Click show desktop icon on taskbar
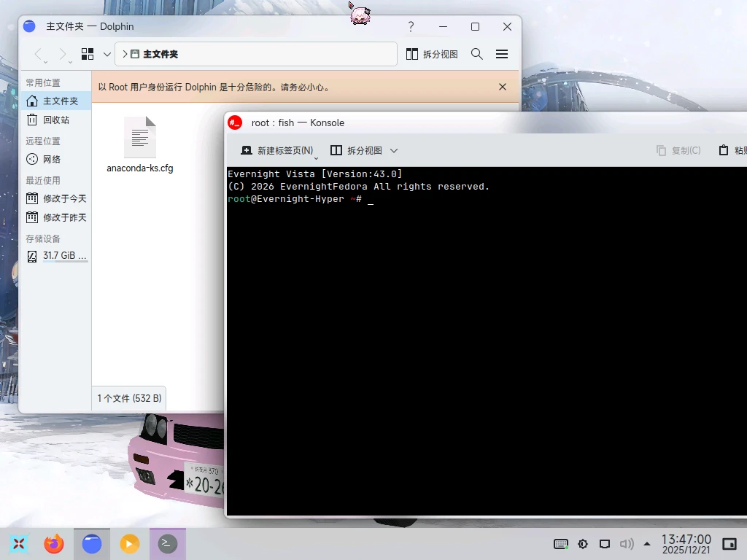747x560 pixels. (729, 544)
